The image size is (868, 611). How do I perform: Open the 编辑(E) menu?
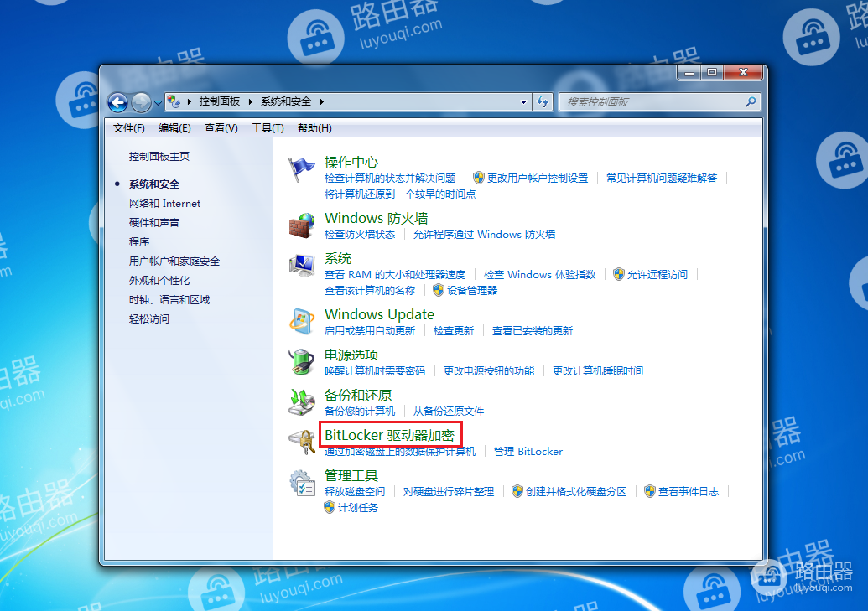click(x=174, y=128)
